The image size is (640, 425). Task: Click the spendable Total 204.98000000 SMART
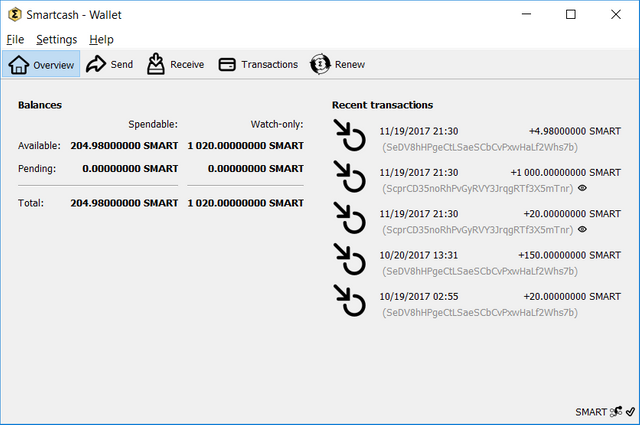[x=124, y=203]
